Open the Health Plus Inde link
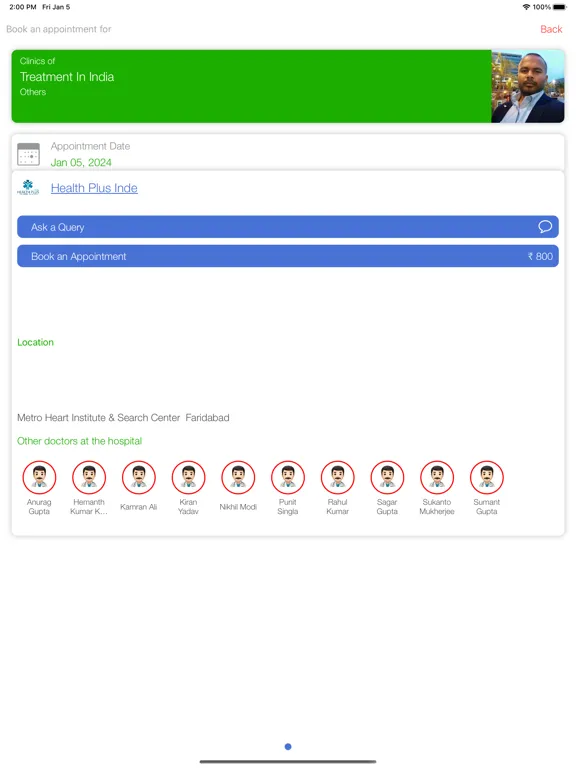The image size is (576, 768). click(x=94, y=188)
